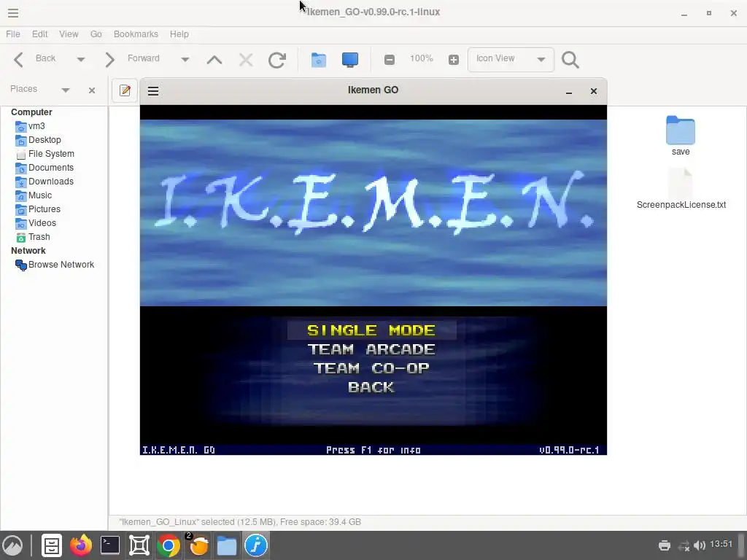This screenshot has width=747, height=560.
Task: Select Downloads in Places sidebar
Action: click(x=44, y=182)
